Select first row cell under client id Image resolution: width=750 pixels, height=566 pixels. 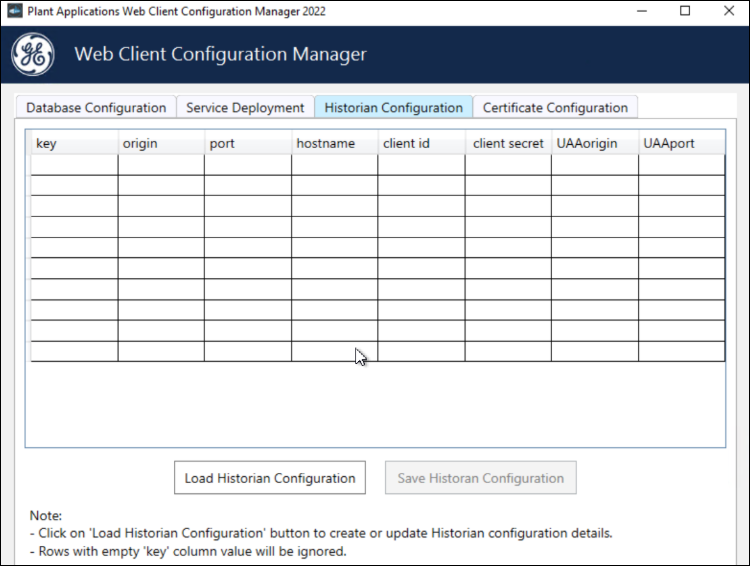pos(421,165)
